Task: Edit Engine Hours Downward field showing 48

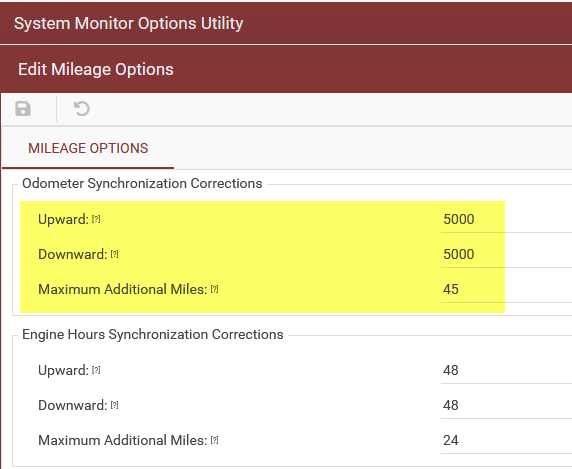Action: point(506,406)
